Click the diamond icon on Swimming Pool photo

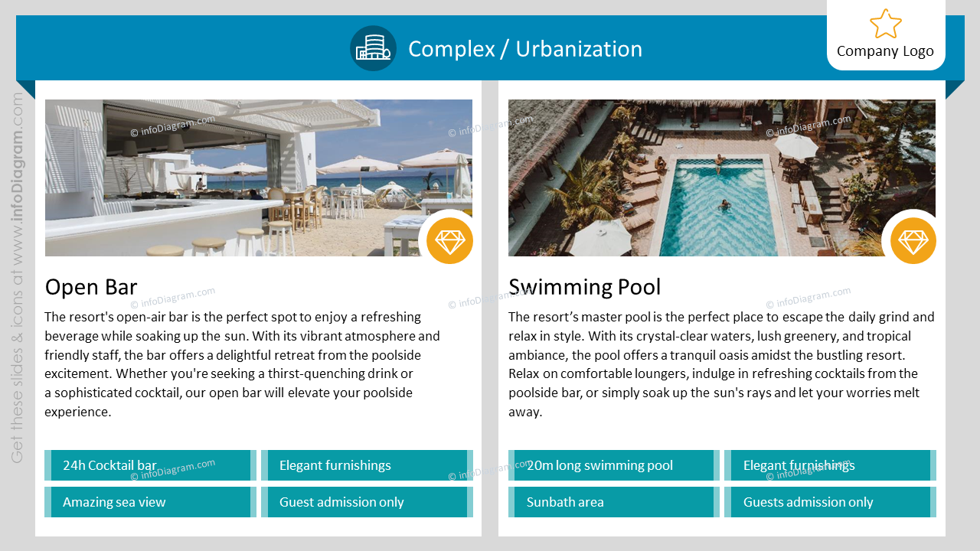[913, 241]
